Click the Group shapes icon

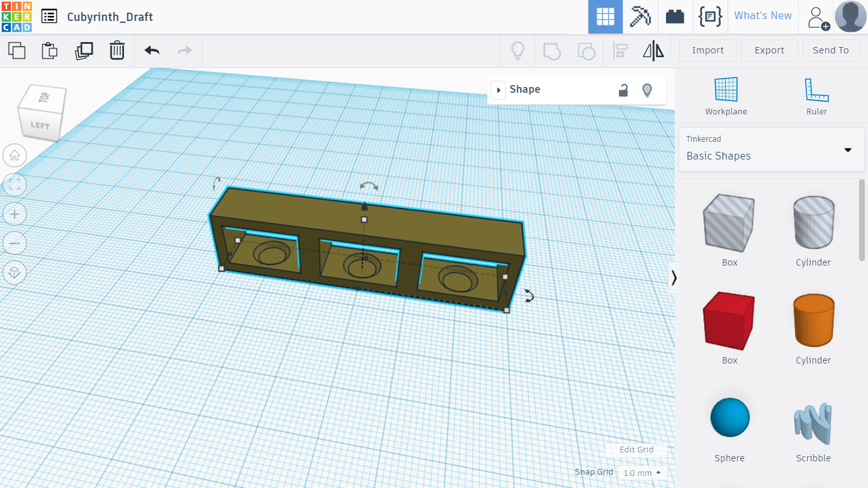click(552, 51)
